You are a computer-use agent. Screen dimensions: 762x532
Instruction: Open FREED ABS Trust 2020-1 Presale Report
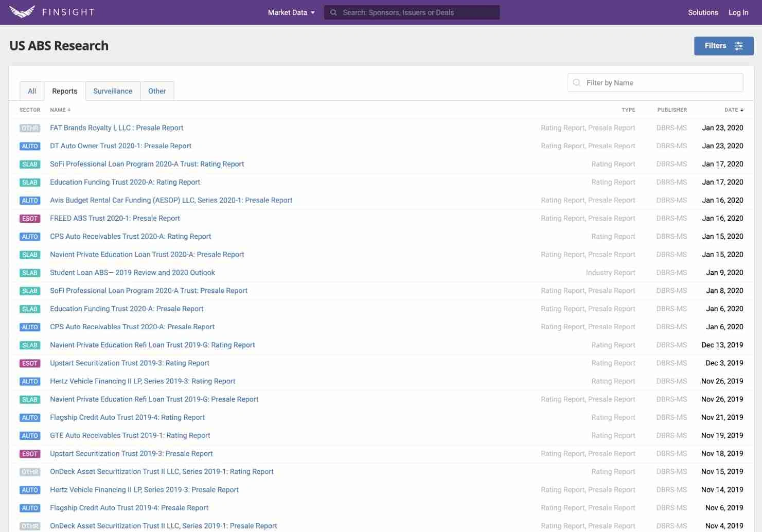(x=115, y=218)
